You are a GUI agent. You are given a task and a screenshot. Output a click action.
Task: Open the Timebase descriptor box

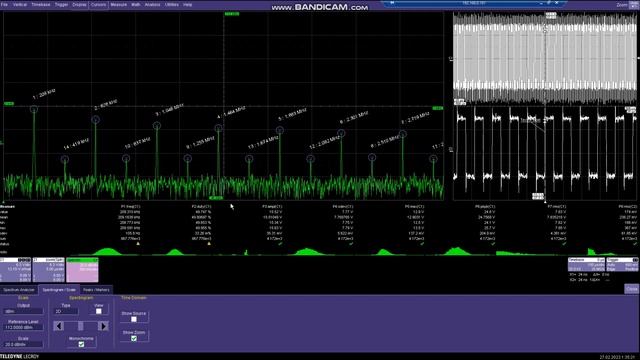(x=586, y=264)
